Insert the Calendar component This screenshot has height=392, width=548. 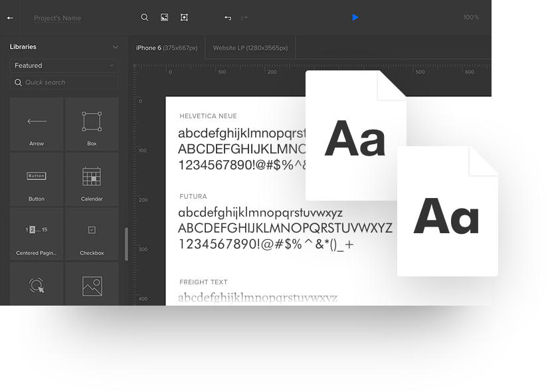[x=92, y=179]
